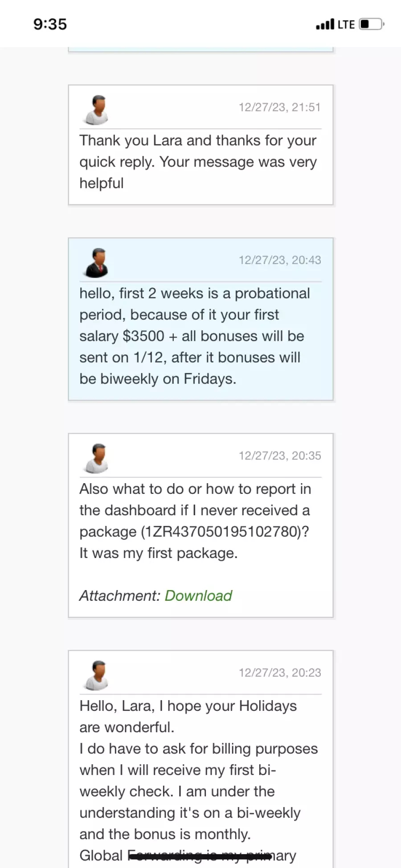Screen dimensions: 401x868
Task: Tap the avatar on the 20:23 message
Action: (x=96, y=675)
